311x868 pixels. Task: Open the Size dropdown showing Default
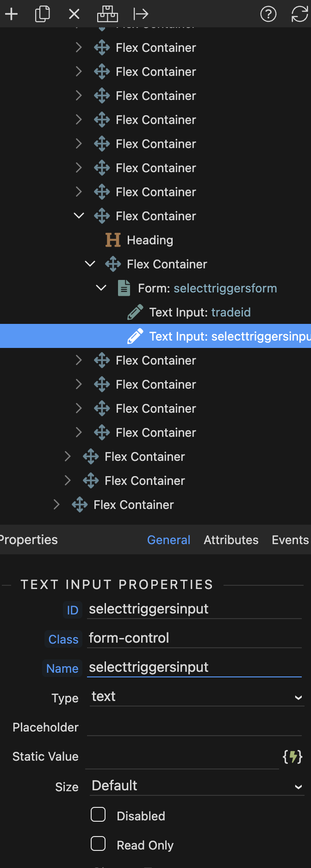coord(197,786)
